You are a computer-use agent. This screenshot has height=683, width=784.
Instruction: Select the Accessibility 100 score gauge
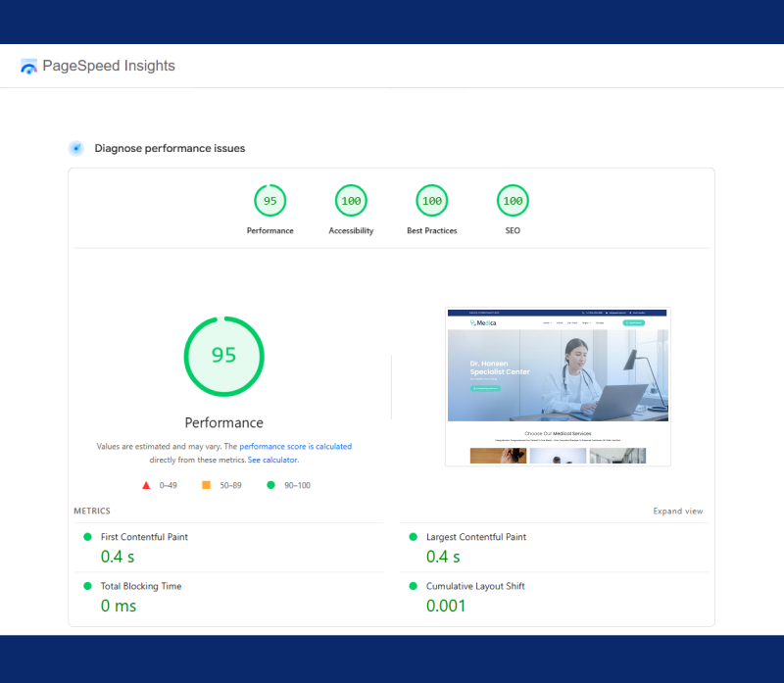click(x=351, y=201)
